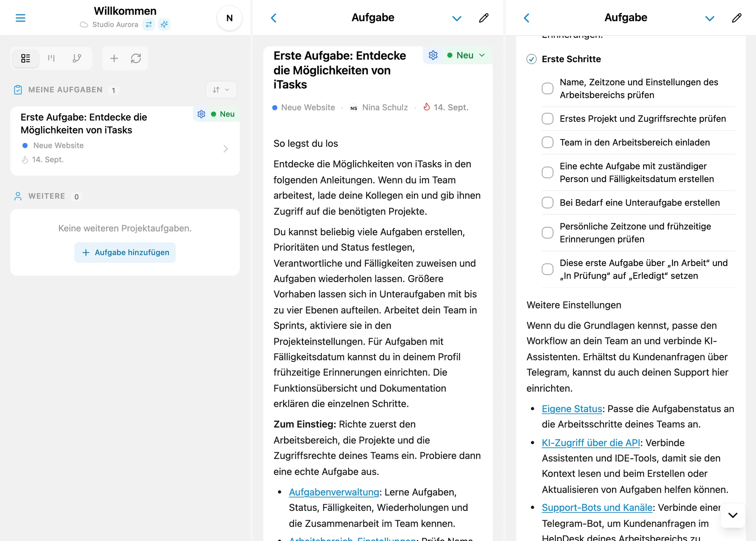
Task: Click the blue project dot on the task card
Action: coord(25,145)
